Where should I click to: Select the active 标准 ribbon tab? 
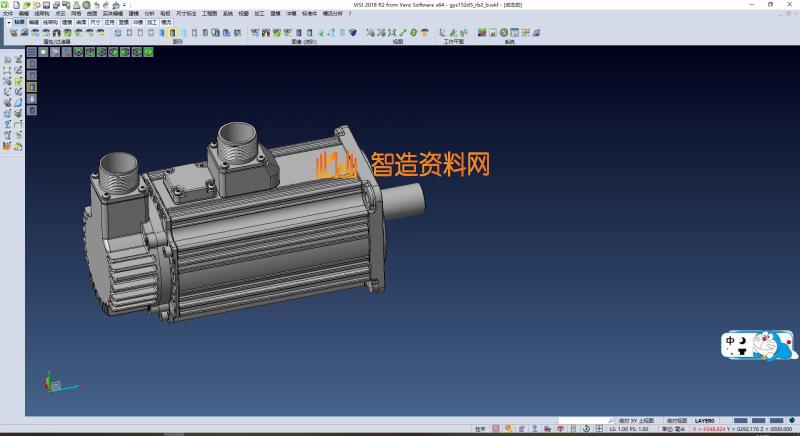19,22
